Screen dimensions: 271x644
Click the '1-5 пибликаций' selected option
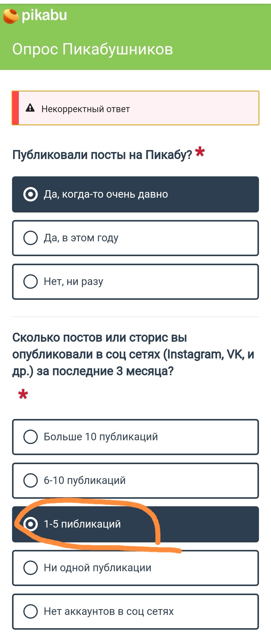135,524
